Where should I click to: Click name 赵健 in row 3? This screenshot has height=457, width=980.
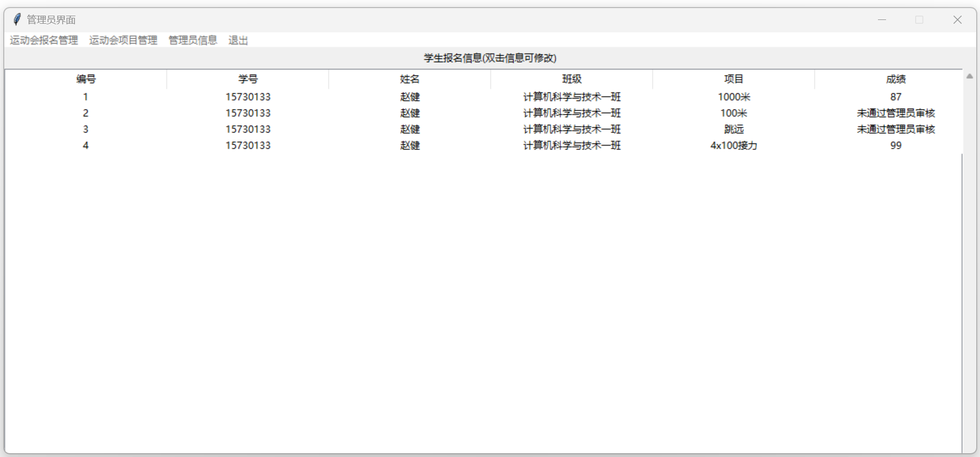coord(410,129)
